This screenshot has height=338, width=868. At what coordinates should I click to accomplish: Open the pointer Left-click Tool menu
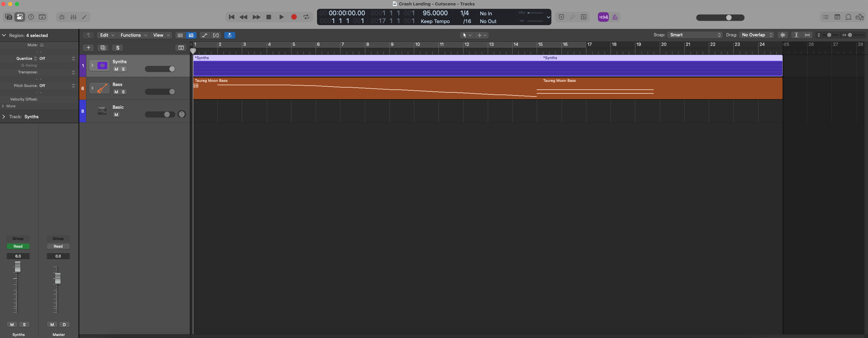pos(467,35)
